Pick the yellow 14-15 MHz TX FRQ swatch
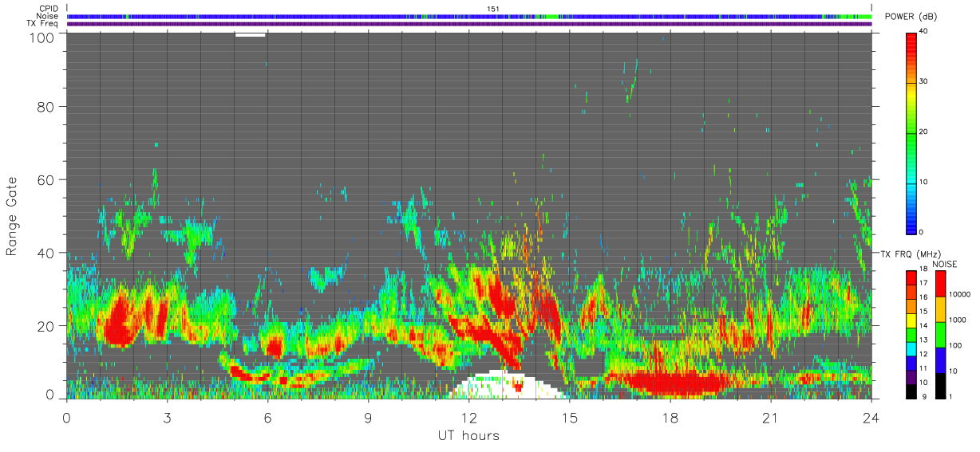The width and height of the screenshot is (980, 452). coord(911,320)
